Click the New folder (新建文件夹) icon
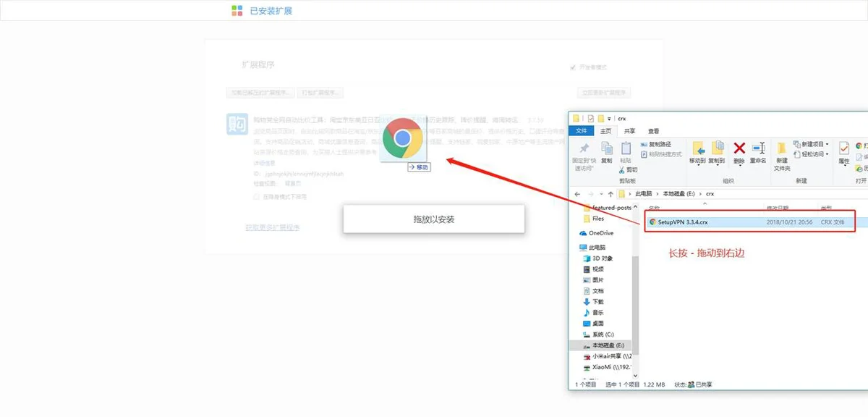 pos(781,148)
